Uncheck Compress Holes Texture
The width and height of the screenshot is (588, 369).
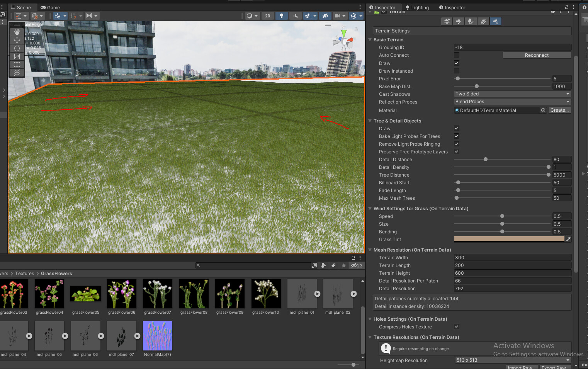456,326
